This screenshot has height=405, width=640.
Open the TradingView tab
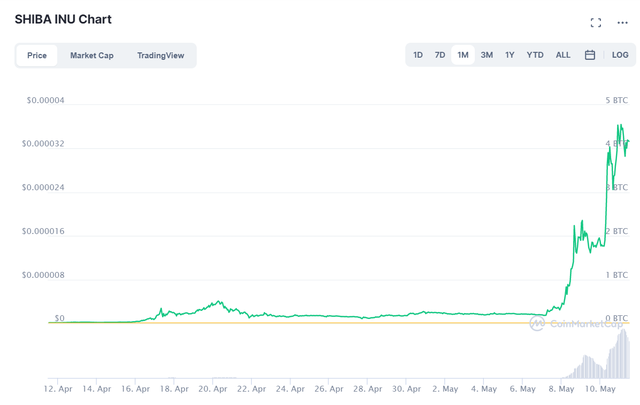point(160,55)
